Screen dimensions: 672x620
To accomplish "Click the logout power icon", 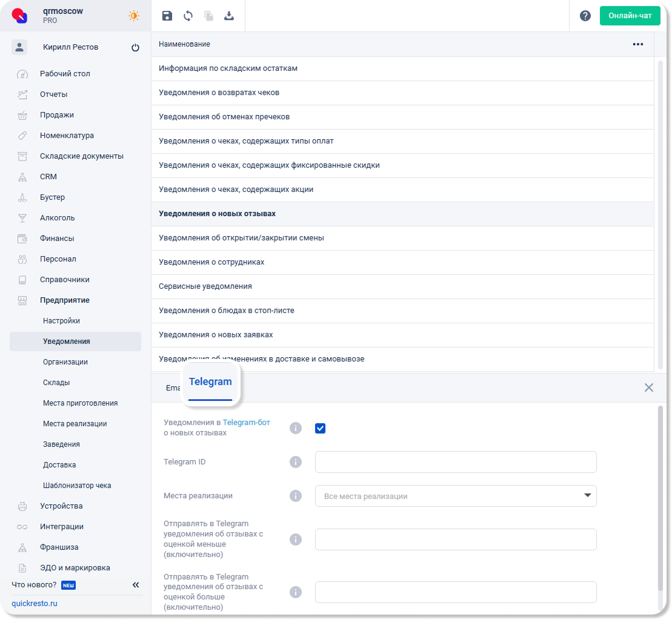I will coord(135,48).
